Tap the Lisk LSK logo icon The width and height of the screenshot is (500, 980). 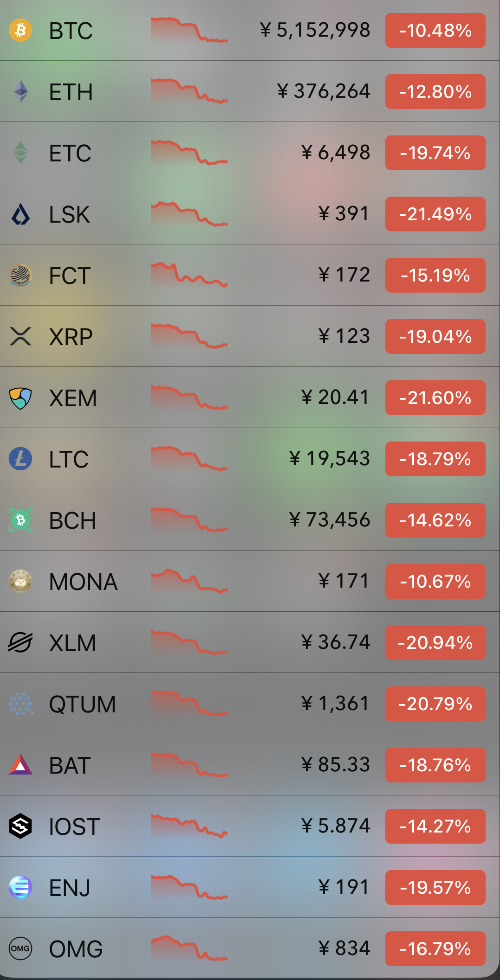coord(20,214)
